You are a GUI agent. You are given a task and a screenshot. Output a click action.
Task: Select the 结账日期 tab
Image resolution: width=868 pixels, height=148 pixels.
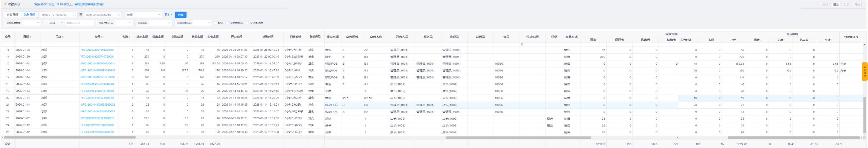[x=29, y=15]
